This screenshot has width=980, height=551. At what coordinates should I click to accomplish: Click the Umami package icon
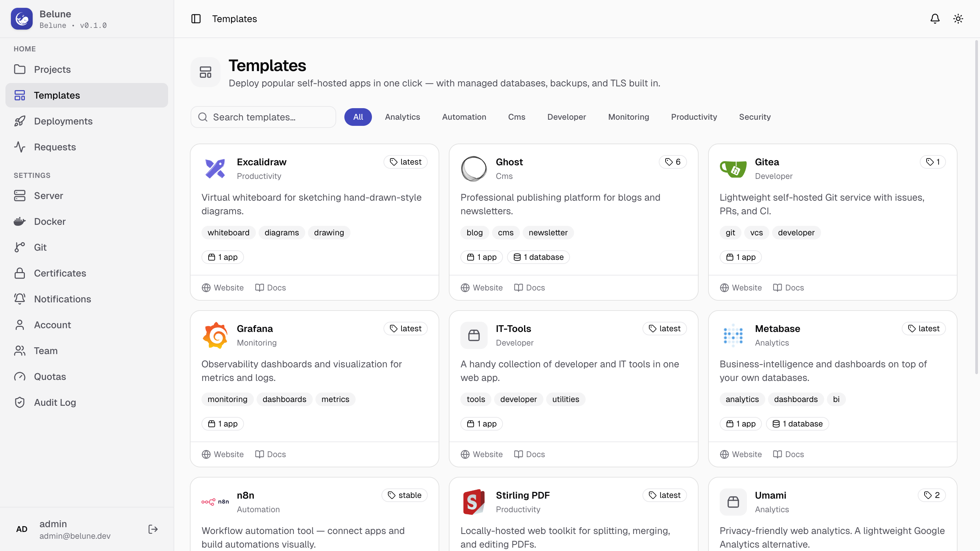[x=733, y=502]
